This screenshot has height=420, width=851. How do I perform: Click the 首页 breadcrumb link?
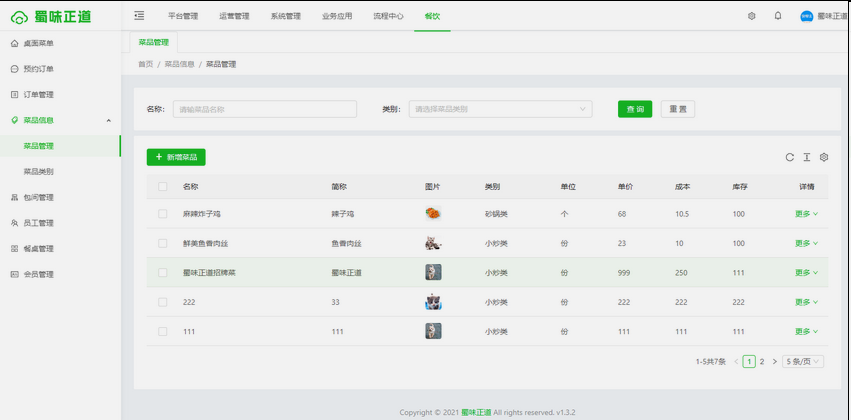coord(145,64)
